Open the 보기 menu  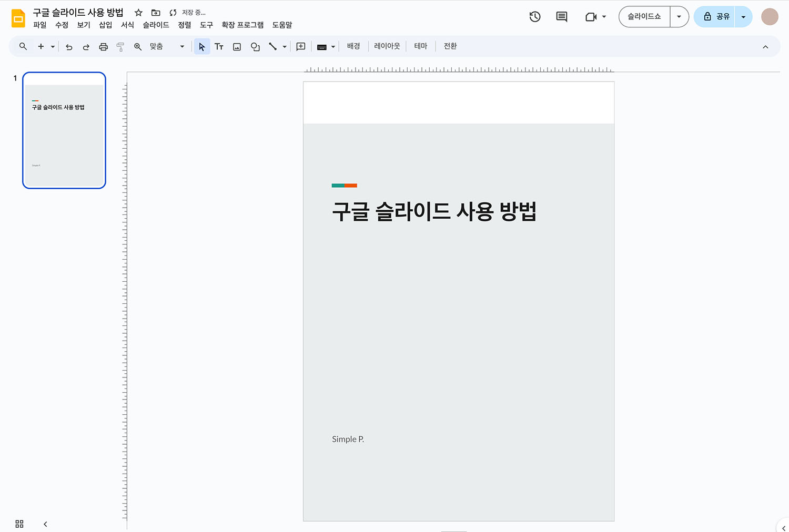pyautogui.click(x=84, y=25)
